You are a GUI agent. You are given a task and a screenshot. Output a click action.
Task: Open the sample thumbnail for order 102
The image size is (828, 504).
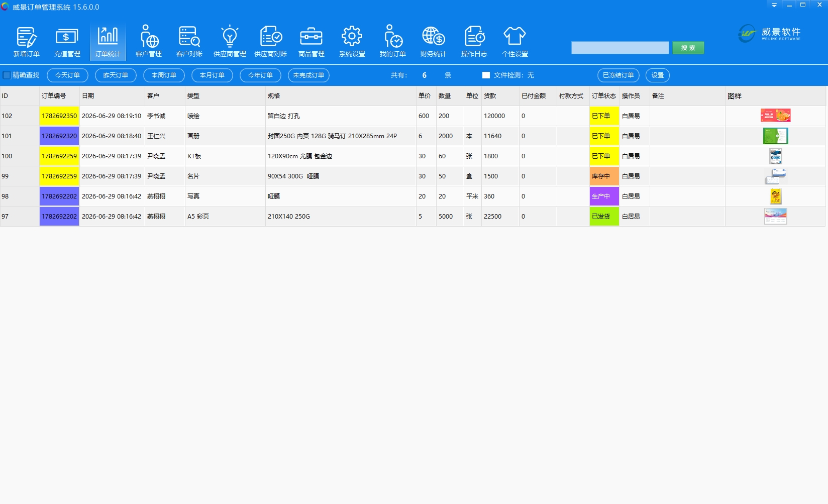point(776,116)
